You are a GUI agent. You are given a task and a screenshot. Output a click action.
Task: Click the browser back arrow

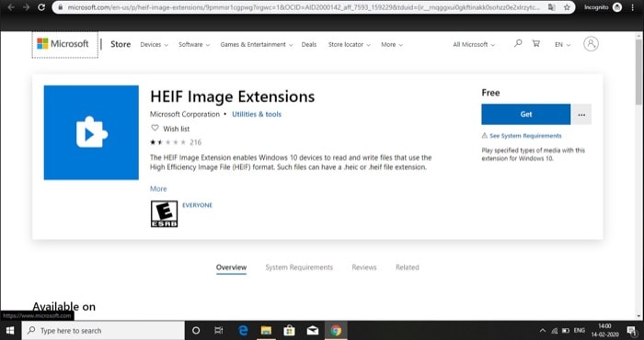(x=11, y=7)
